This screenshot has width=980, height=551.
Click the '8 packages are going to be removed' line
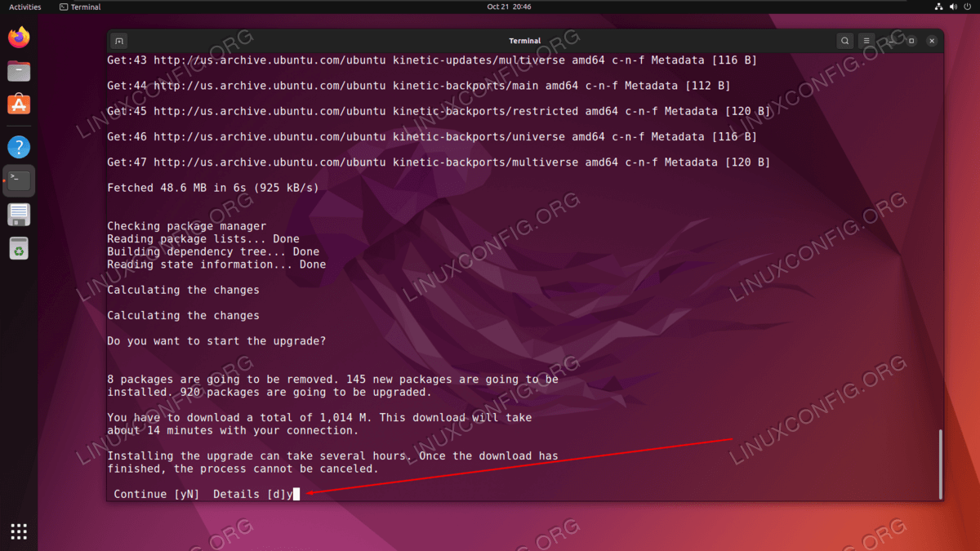point(333,380)
